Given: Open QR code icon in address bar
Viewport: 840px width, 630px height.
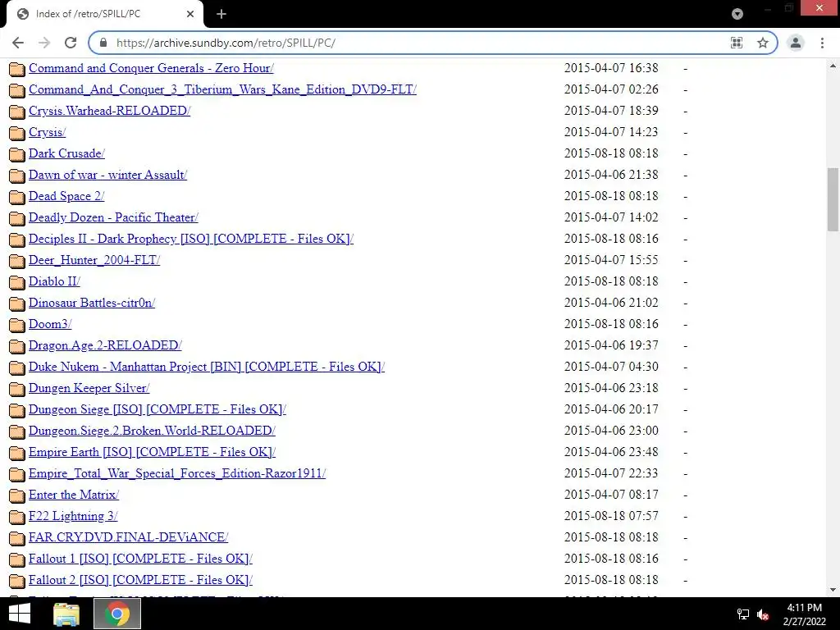Looking at the screenshot, I should point(737,43).
